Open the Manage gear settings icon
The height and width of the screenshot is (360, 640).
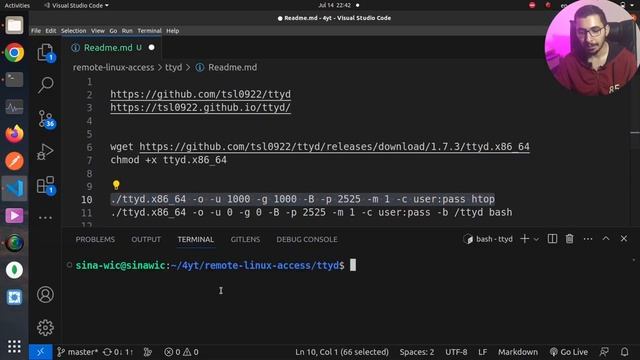click(x=45, y=327)
